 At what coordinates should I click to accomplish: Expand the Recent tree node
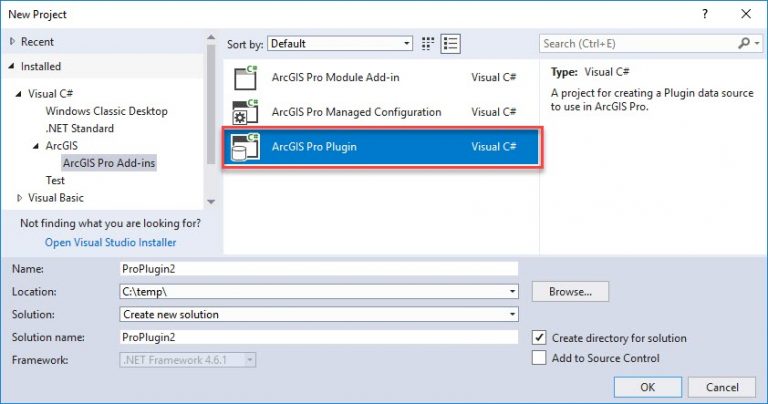click(12, 41)
